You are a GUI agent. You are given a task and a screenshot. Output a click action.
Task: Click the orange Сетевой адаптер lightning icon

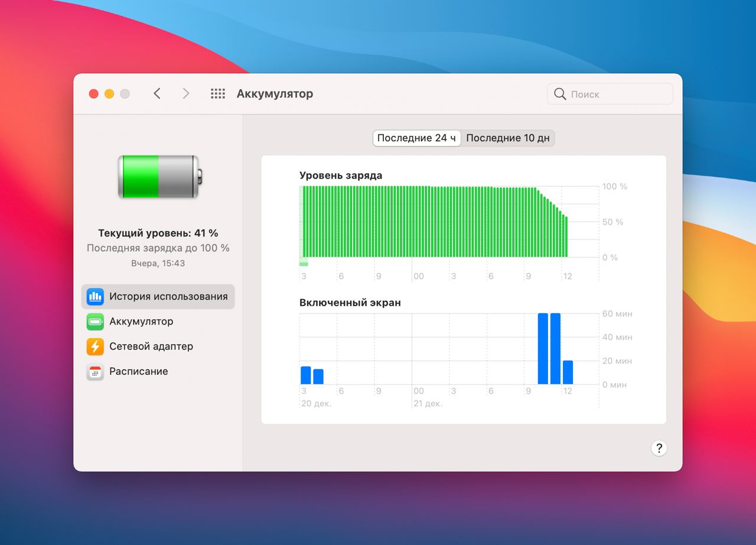point(95,346)
